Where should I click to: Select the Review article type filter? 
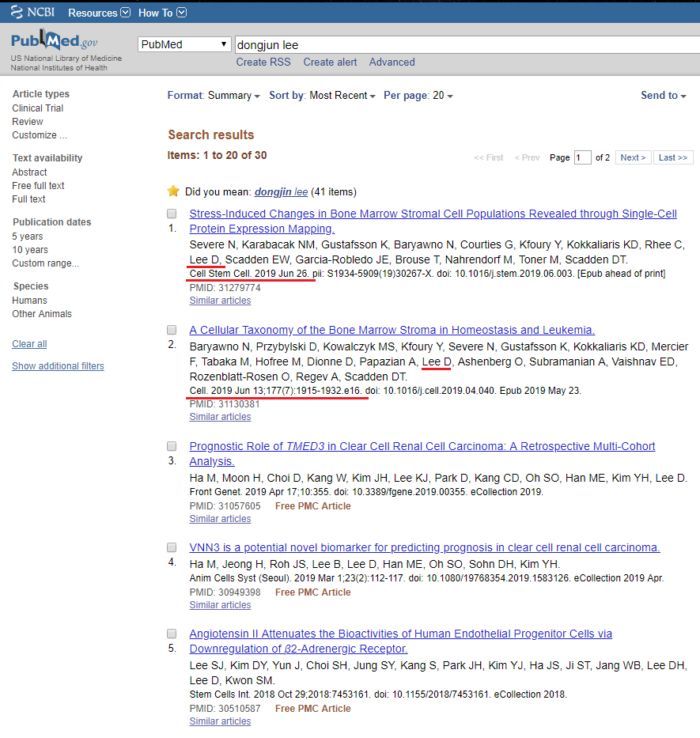coord(28,122)
